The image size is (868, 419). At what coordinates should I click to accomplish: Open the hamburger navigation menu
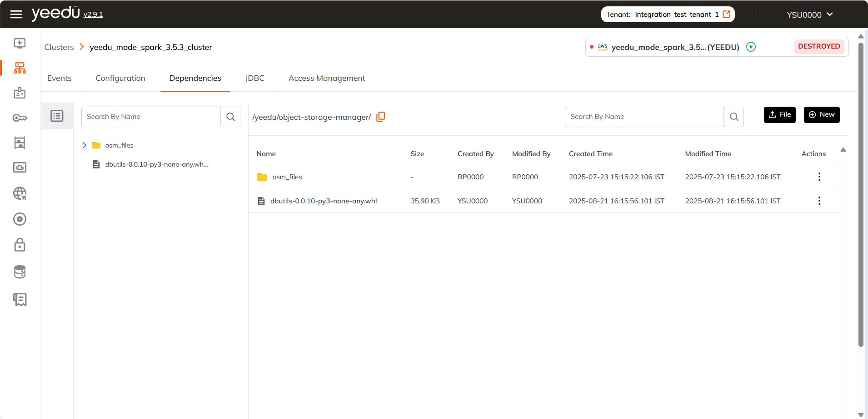(x=16, y=15)
